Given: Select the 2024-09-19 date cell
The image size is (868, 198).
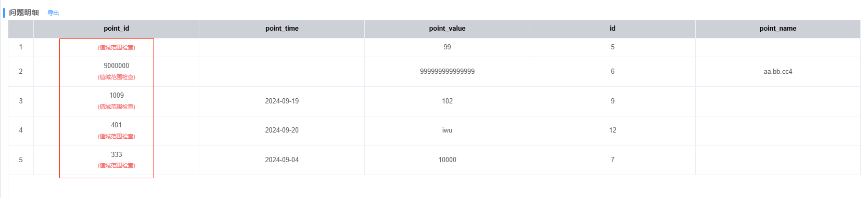Looking at the screenshot, I should (x=282, y=101).
